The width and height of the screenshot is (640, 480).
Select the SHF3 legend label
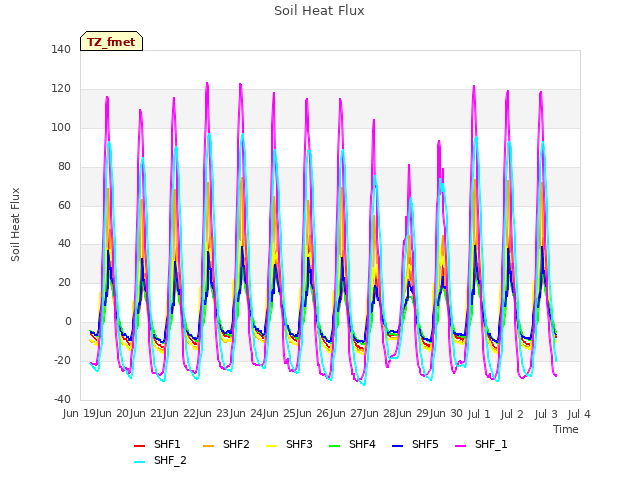pyautogui.click(x=299, y=444)
